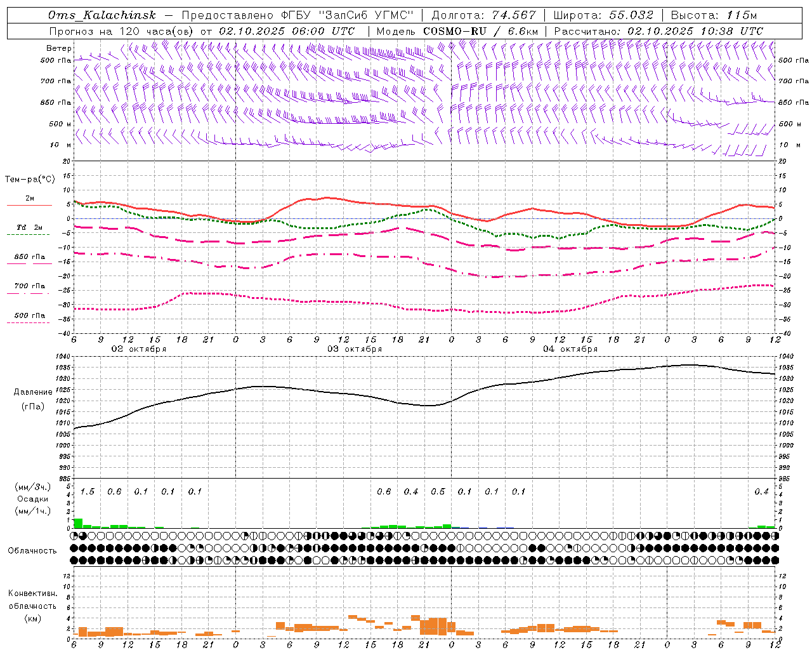Click the 04 октября date label
Screen dimensions: 812x650
[570, 348]
